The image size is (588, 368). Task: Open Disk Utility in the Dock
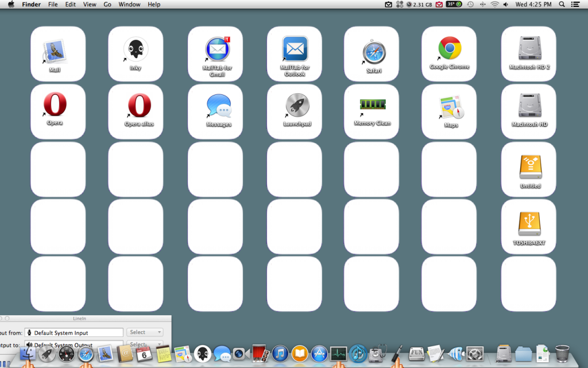coord(378,354)
